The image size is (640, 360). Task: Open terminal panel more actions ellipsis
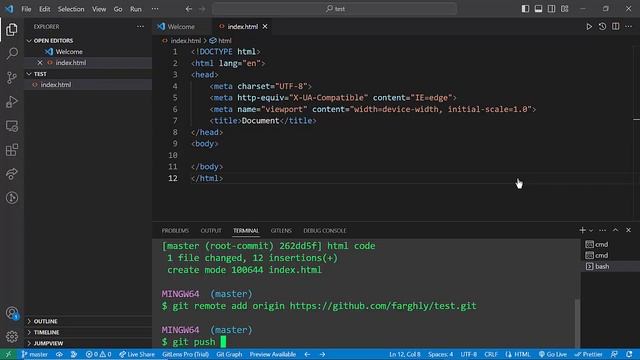[602, 230]
